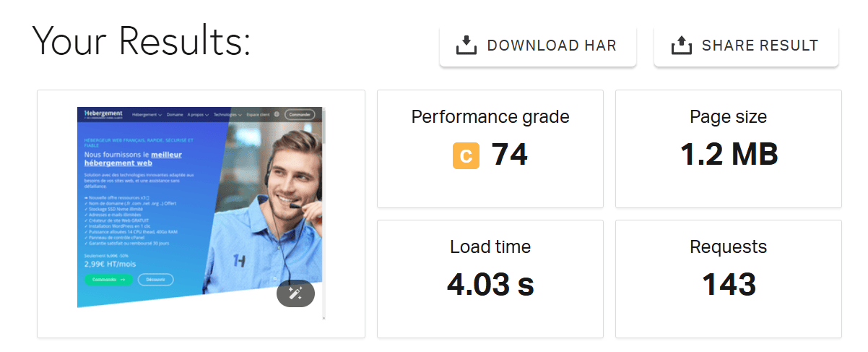Image resolution: width=868 pixels, height=352 pixels.
Task: Click the Requests count 143
Action: click(x=729, y=284)
